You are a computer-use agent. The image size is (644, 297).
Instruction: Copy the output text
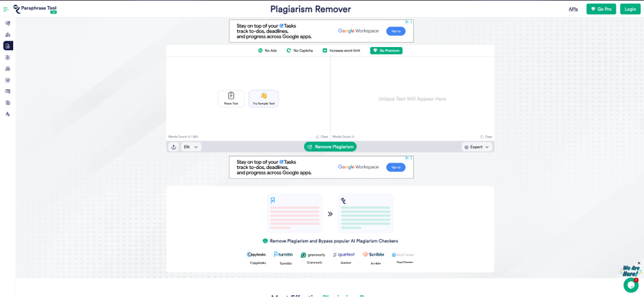[486, 136]
